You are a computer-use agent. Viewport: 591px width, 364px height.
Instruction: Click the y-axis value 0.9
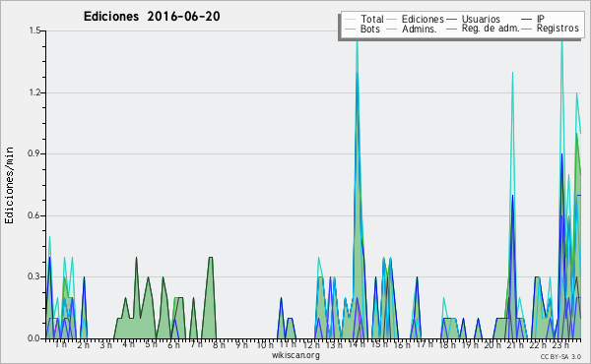click(x=34, y=153)
